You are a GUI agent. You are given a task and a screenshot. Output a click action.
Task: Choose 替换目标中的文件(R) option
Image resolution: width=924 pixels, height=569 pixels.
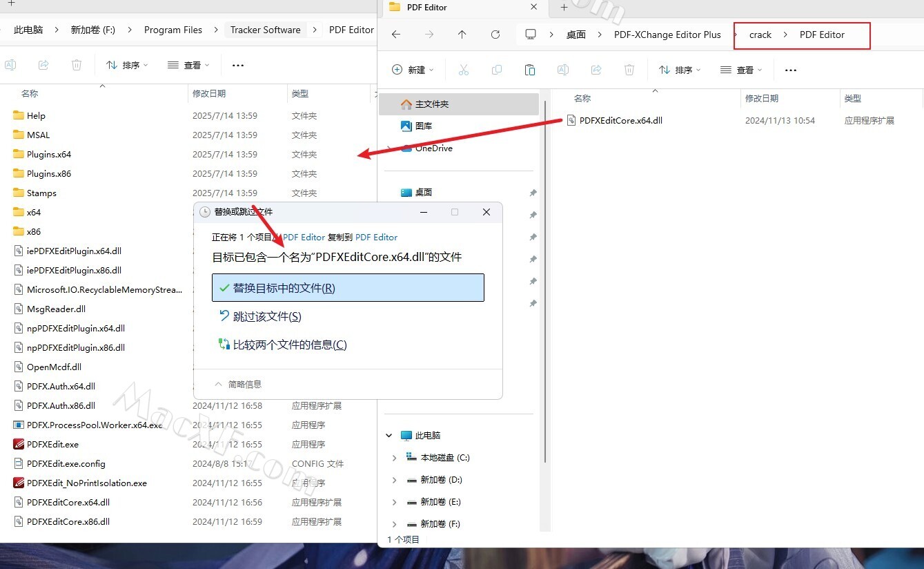click(348, 288)
